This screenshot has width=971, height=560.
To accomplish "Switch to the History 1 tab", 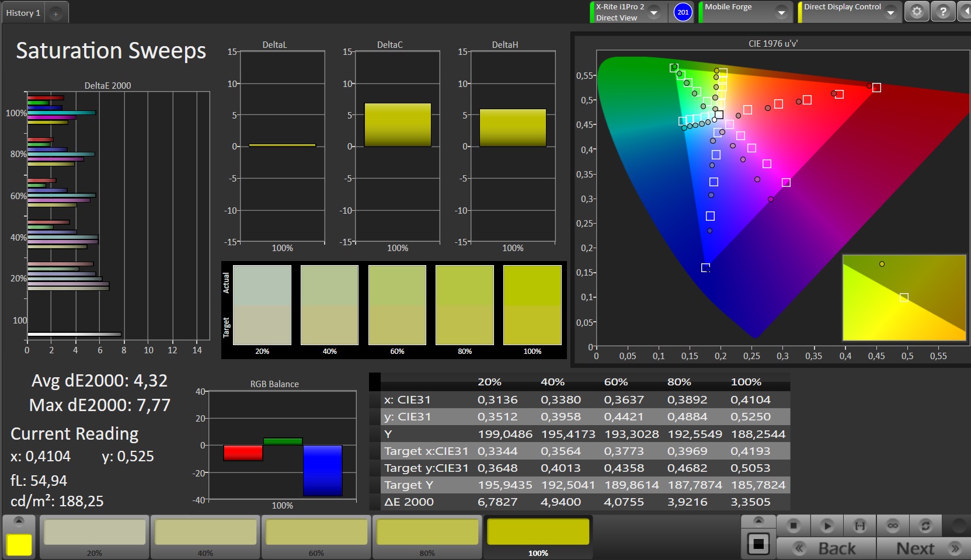I will [23, 13].
